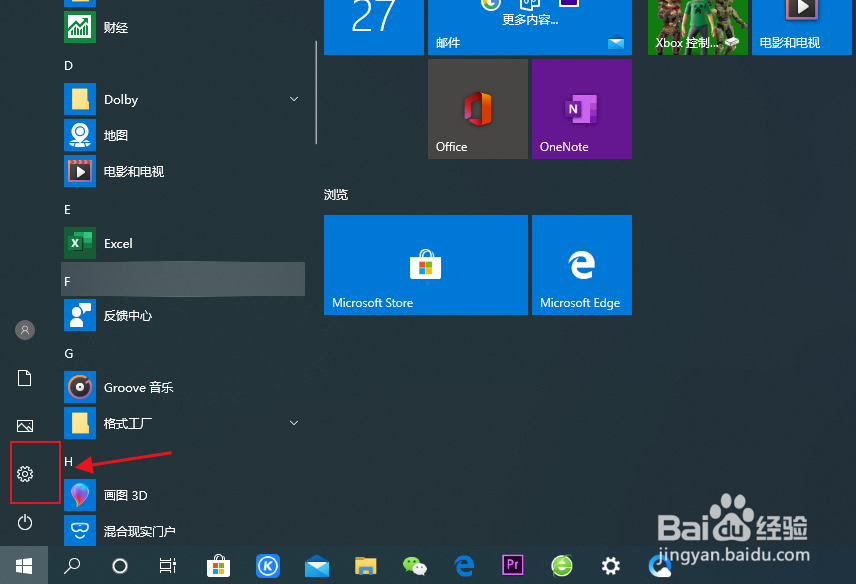Open WeChat from the taskbar

[x=415, y=565]
